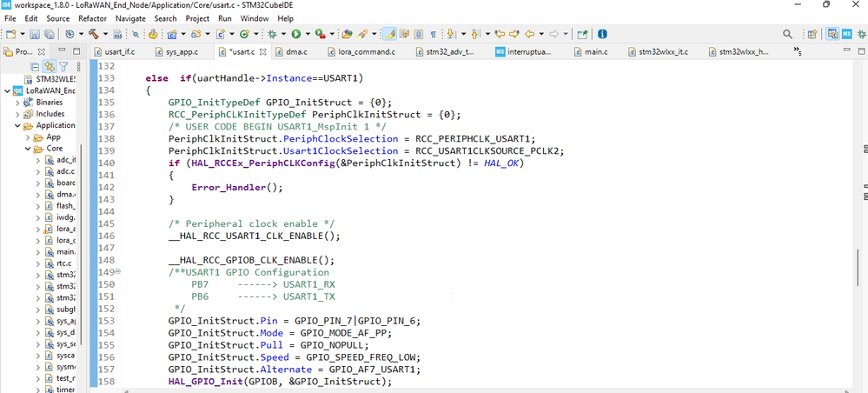
Task: Toggle Mark Occurrences highlighter icon
Action: [x=390, y=35]
